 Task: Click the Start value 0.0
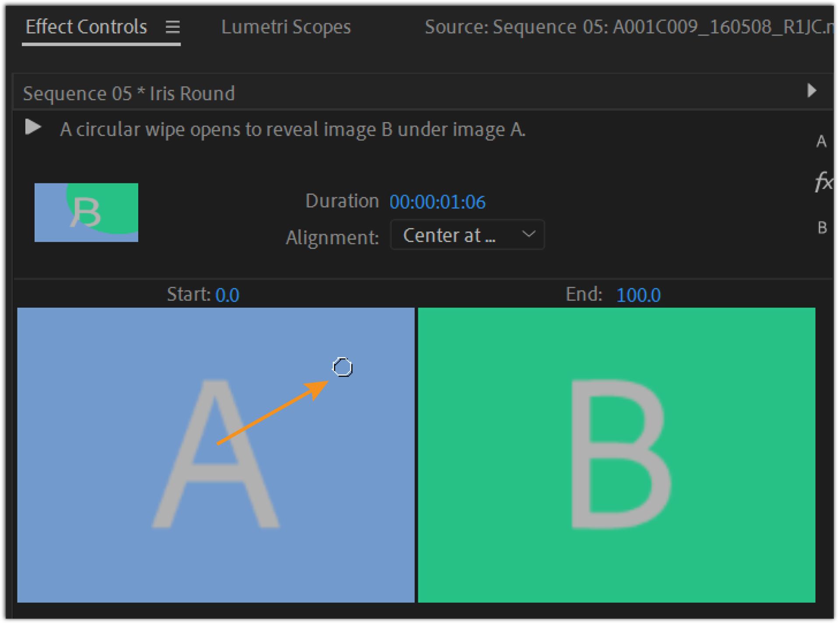pyautogui.click(x=227, y=295)
